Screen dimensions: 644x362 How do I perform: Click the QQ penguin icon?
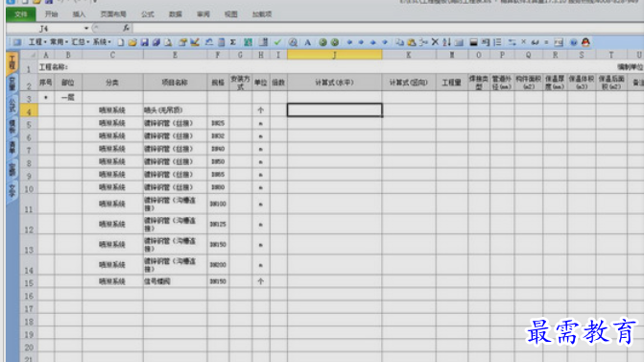tap(585, 42)
